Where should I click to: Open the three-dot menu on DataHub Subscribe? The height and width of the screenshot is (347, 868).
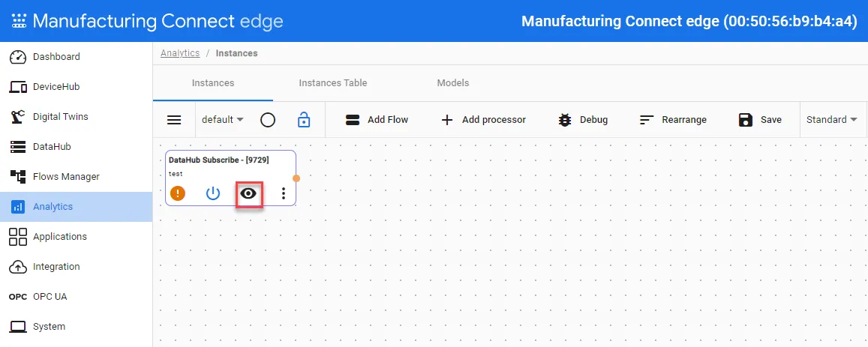click(x=284, y=193)
